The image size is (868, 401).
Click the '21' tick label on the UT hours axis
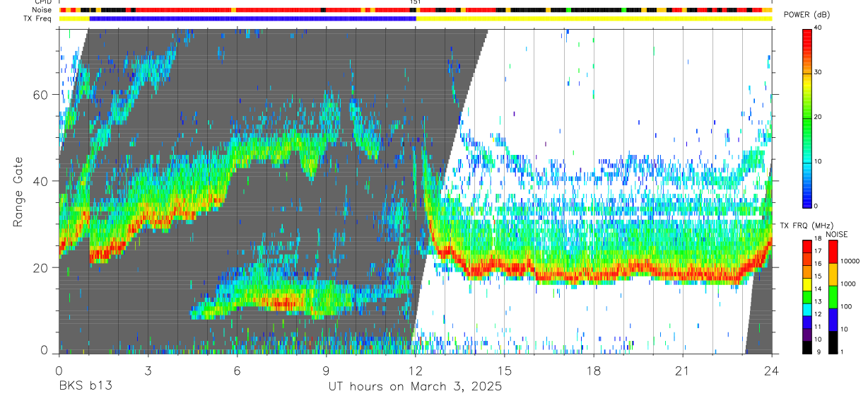[x=683, y=371]
